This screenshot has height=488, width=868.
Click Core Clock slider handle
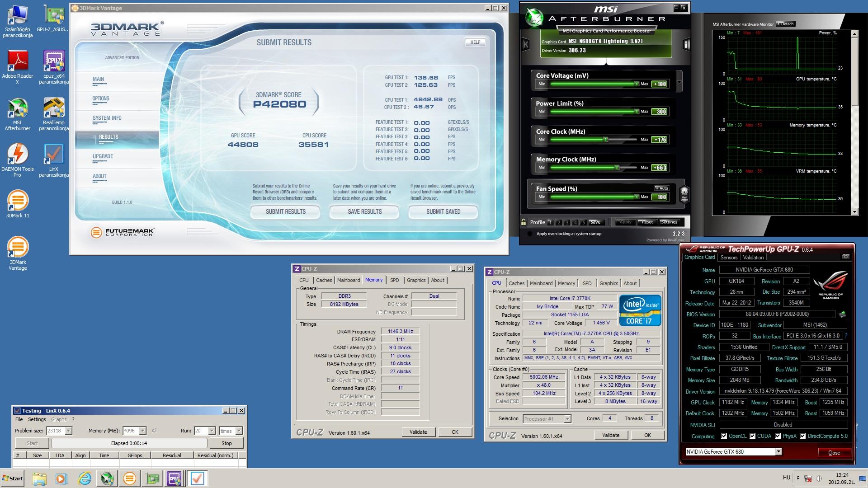(605, 140)
